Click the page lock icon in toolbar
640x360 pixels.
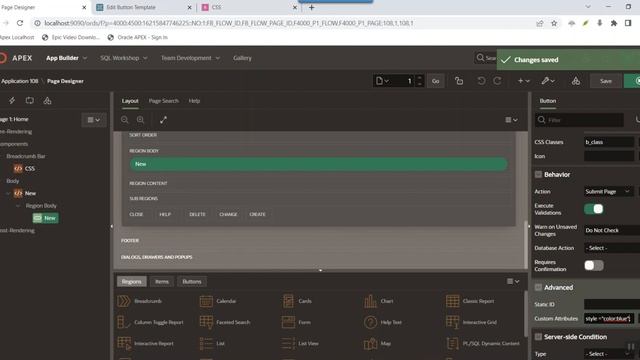(459, 81)
